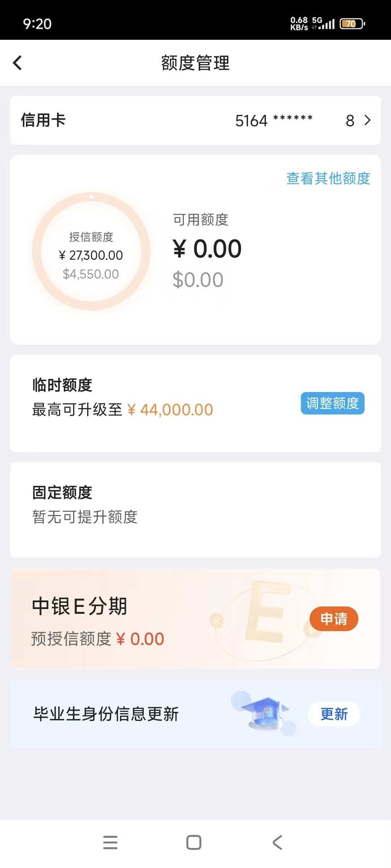Tap the 临时额度 amount ¥ 44,000.00
The image size is (391, 868).
coord(170,410)
